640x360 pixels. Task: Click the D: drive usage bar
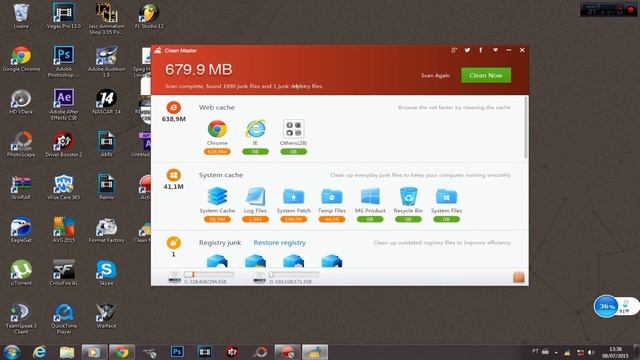294,275
